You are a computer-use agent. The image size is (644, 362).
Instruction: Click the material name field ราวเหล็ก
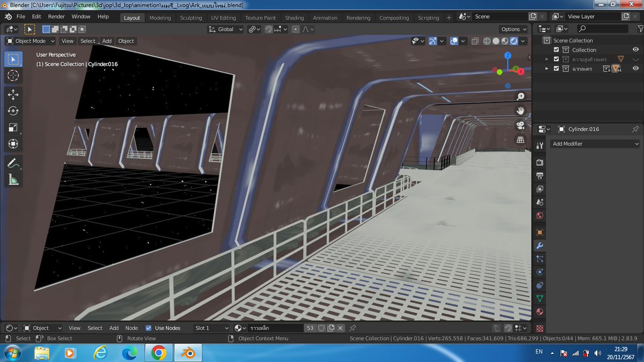pos(276,328)
